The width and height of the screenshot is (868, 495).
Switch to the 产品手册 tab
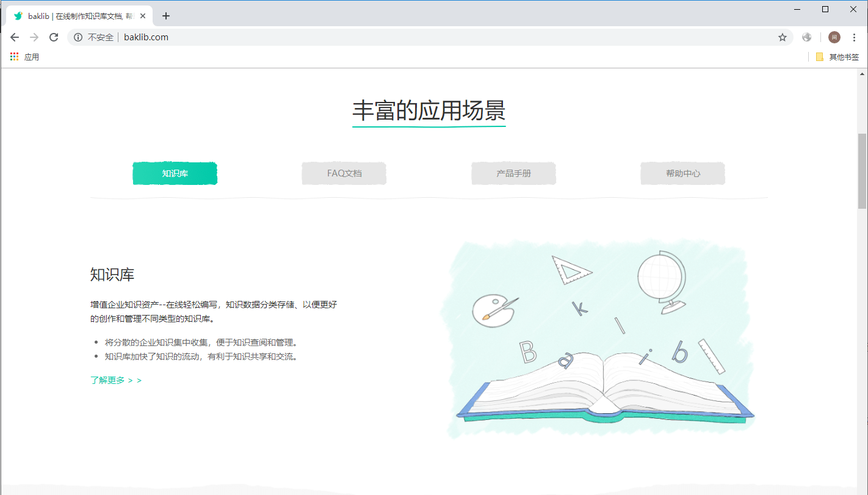513,173
